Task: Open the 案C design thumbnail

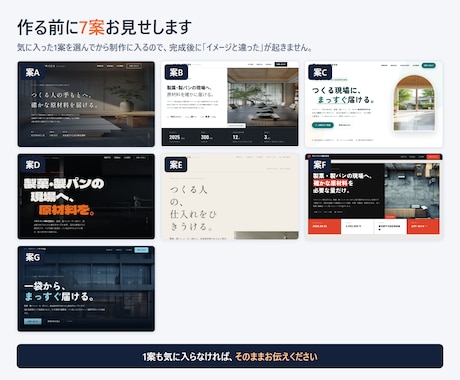Action: coord(374,104)
